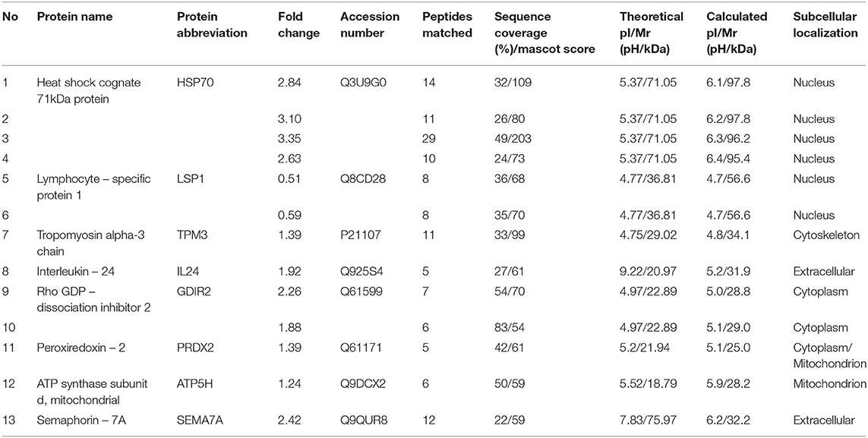Select the Subcellular localization header

pos(825,25)
